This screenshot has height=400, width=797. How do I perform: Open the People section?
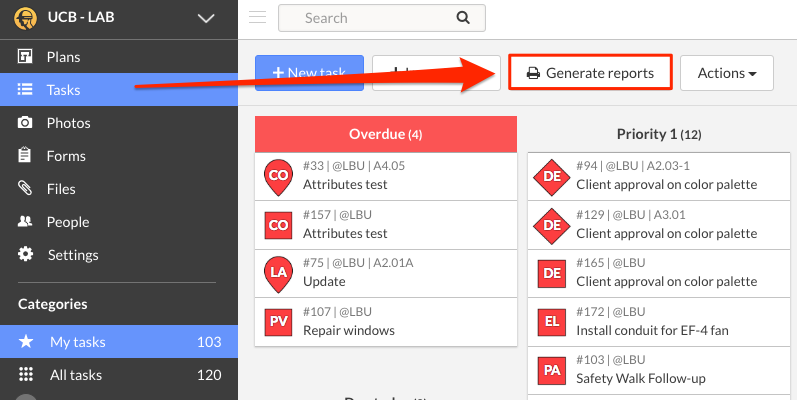(68, 222)
